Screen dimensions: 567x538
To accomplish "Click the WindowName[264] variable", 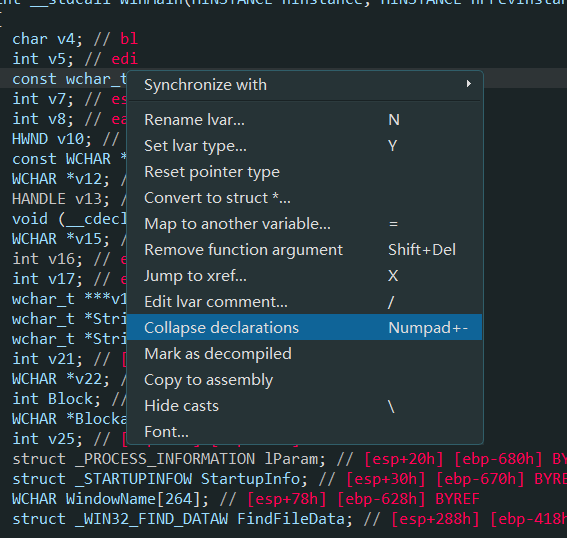I will [x=133, y=499].
